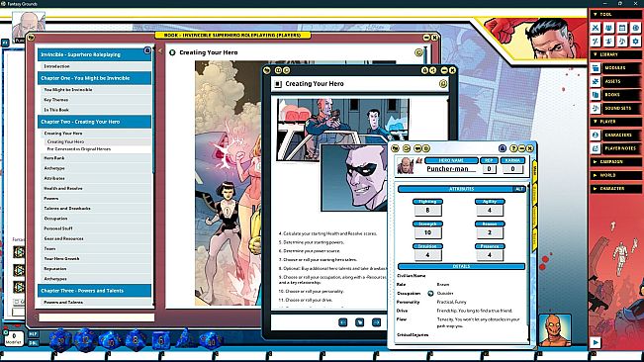Screen dimensions: 644x362
Task: Toggle the HLF dice option button
Action: click(34, 334)
